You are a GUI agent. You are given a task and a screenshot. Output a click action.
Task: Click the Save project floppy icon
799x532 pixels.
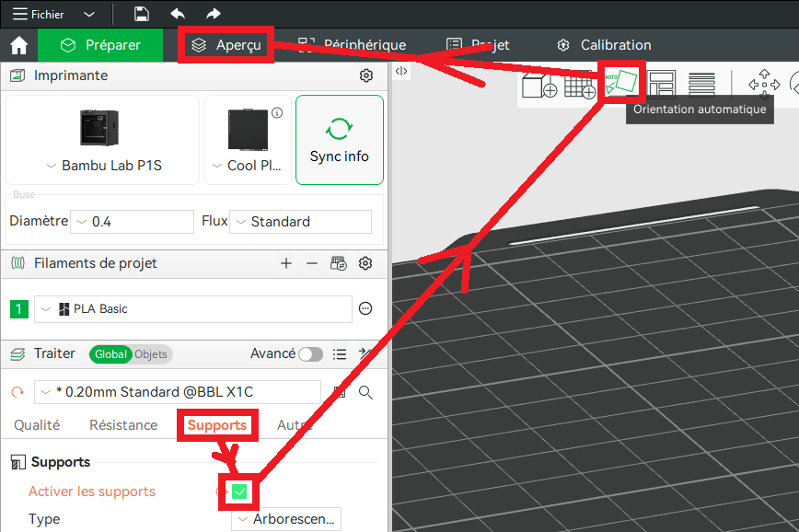click(x=141, y=14)
